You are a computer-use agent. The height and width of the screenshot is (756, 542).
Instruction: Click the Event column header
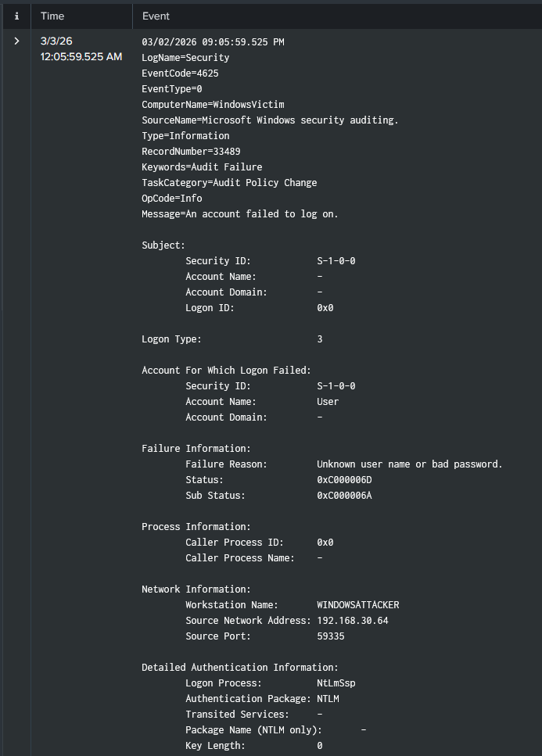click(156, 16)
